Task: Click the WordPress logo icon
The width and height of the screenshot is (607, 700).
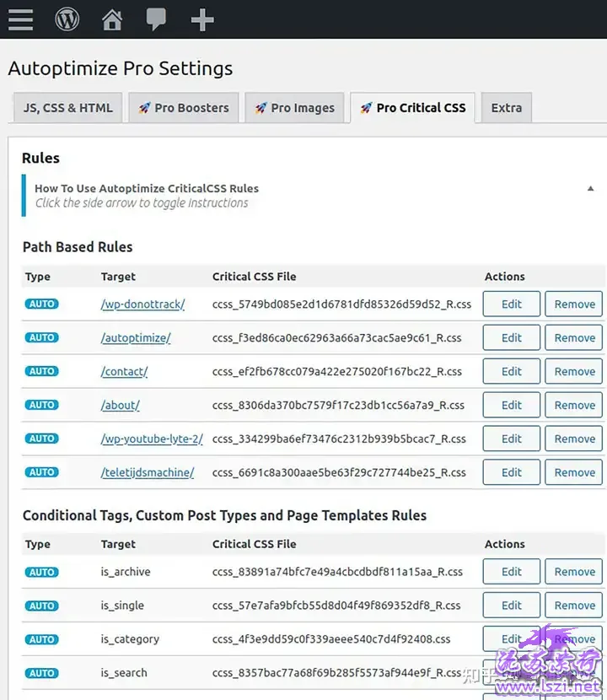Action: pos(67,19)
